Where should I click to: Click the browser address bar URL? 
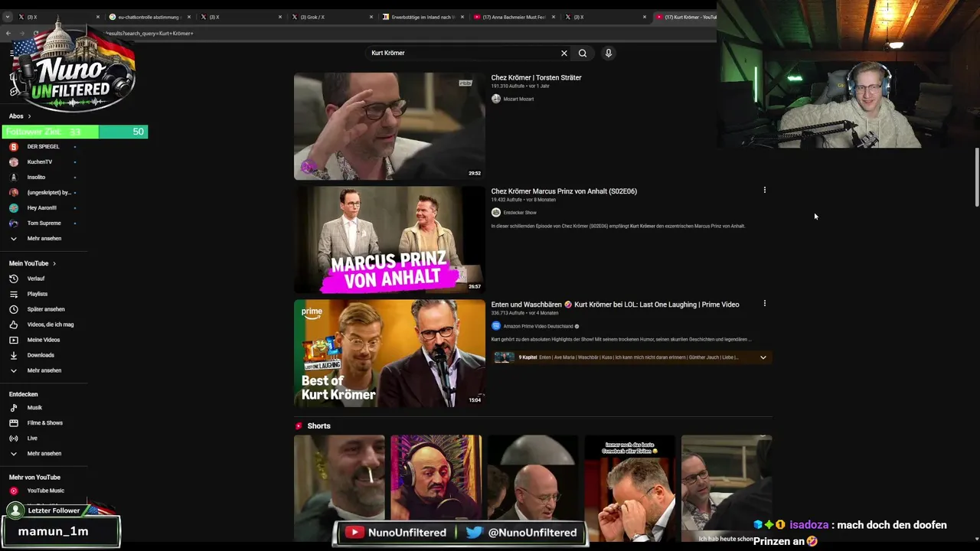click(x=149, y=33)
